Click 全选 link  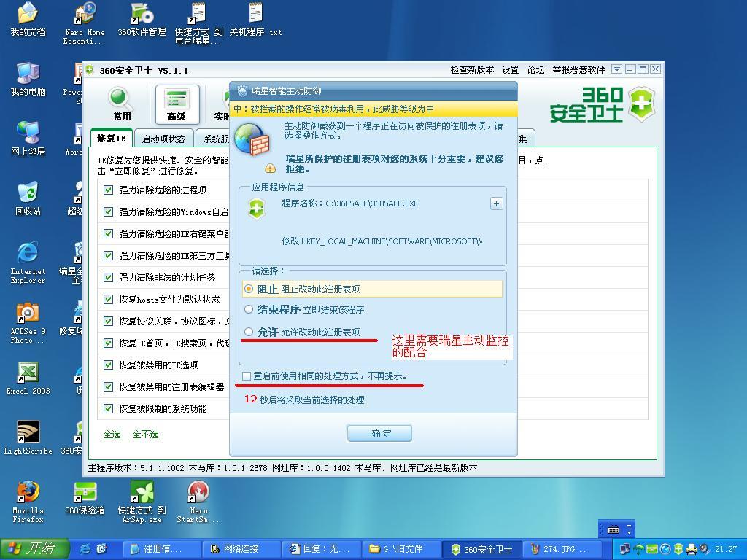pos(112,435)
